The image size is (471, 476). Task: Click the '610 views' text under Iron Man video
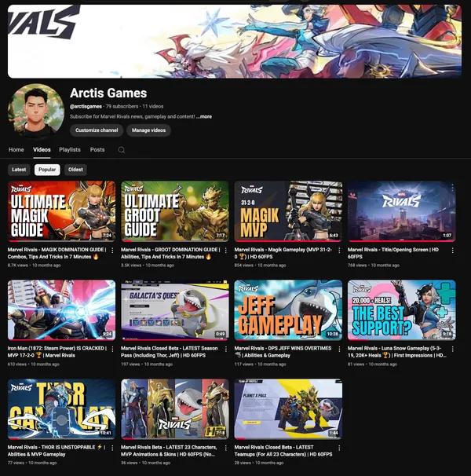[17, 364]
